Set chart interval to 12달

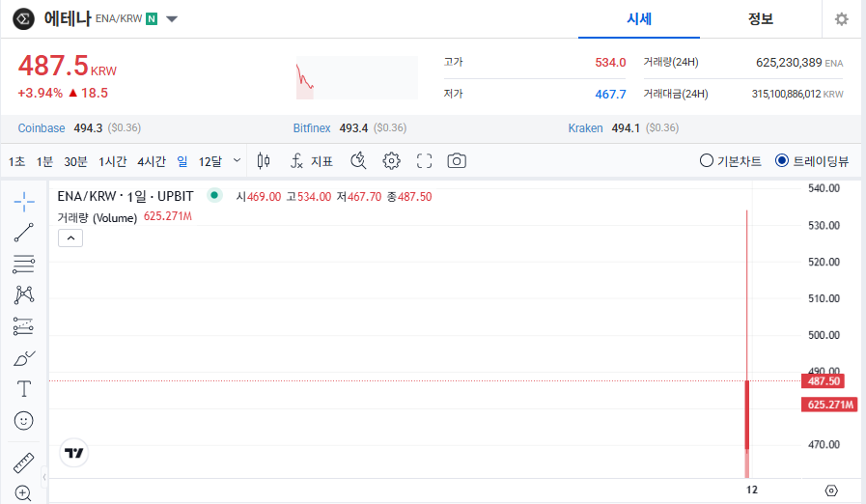tap(210, 161)
